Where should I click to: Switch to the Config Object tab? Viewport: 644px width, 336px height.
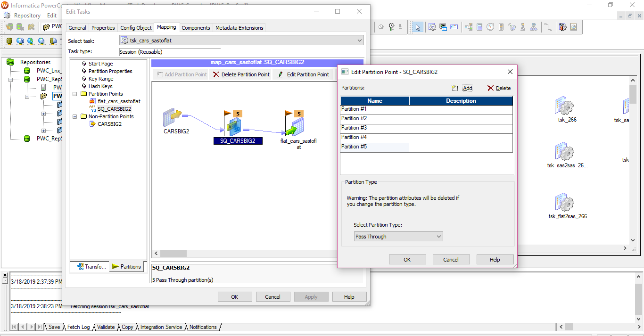point(136,28)
